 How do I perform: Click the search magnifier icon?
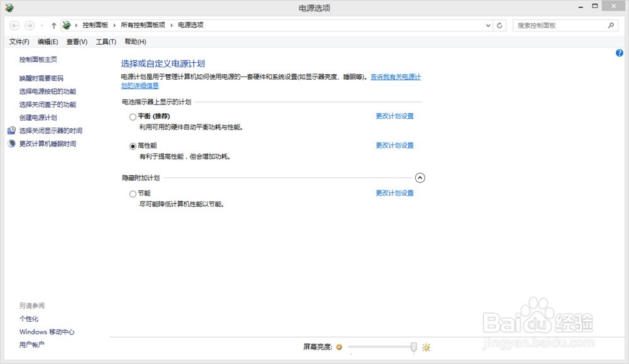(611, 25)
